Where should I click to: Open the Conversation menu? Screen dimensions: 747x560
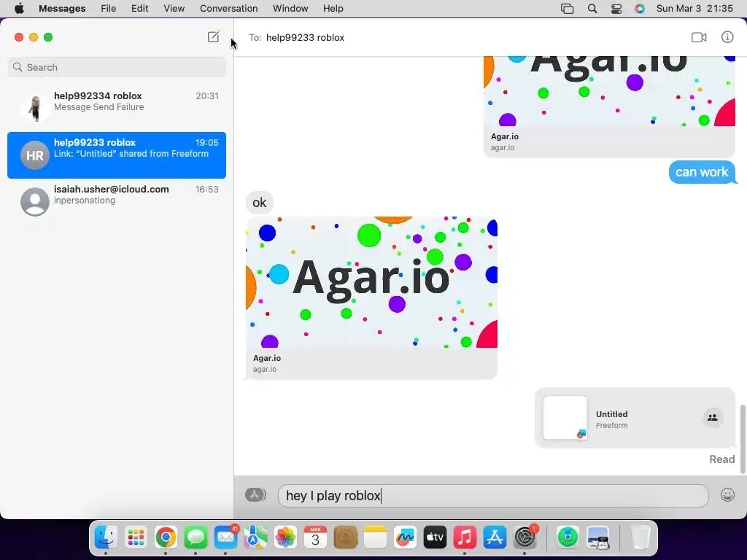[228, 9]
